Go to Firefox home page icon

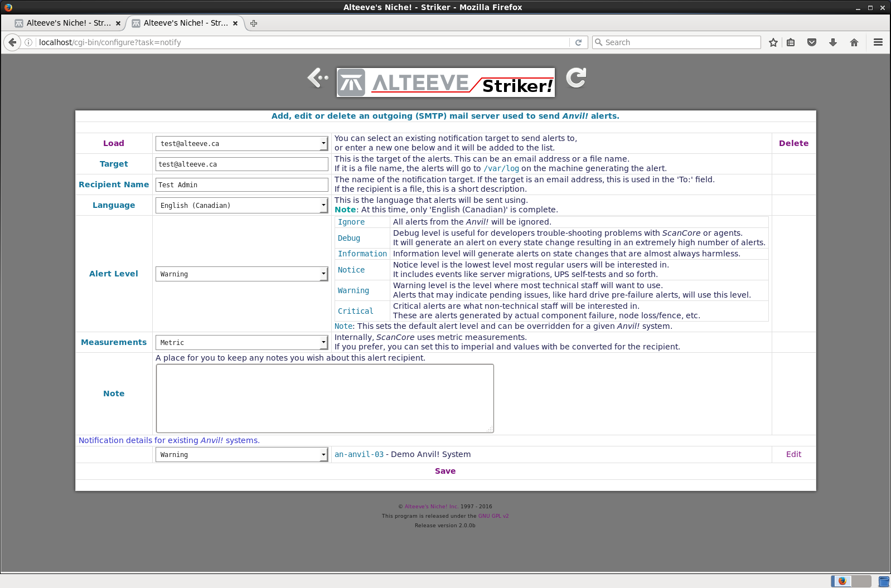point(854,42)
